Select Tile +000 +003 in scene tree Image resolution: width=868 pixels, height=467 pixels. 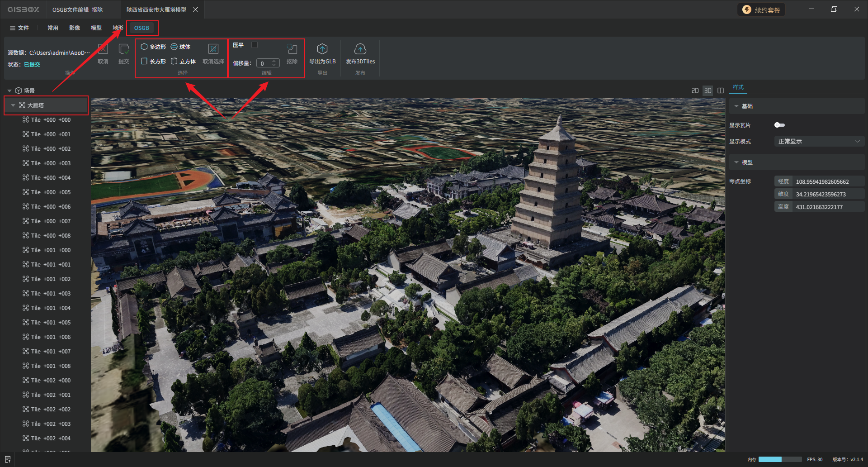click(51, 163)
